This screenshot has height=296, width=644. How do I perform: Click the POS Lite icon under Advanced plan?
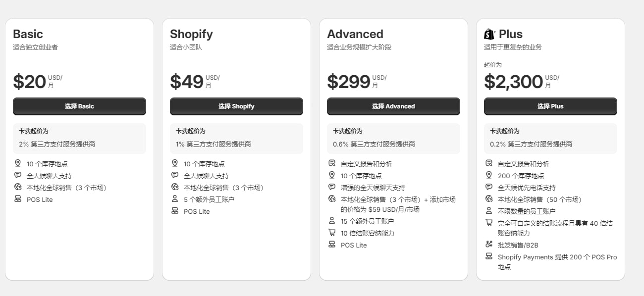[332, 245]
